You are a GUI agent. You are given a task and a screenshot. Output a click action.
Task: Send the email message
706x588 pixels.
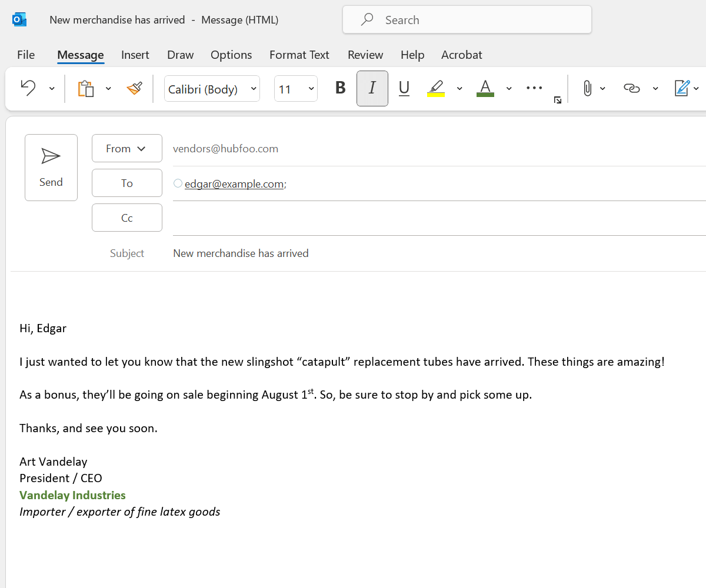tap(51, 168)
